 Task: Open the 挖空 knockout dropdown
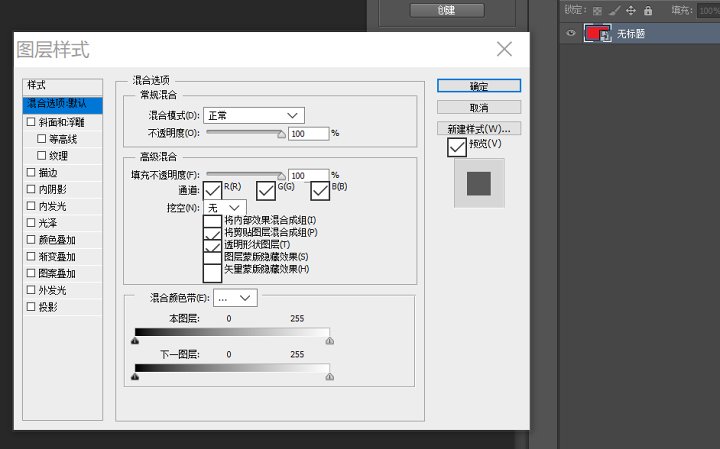225,207
